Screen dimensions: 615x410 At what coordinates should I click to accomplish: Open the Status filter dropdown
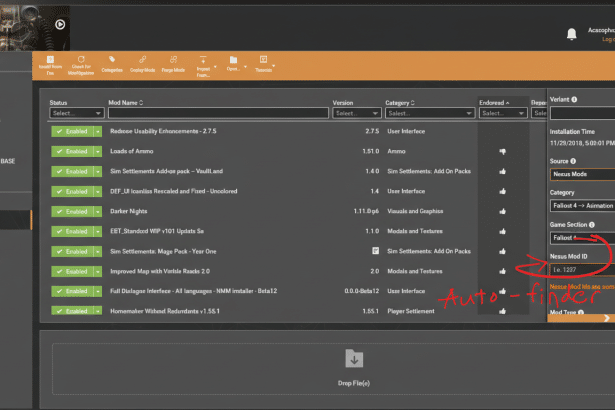click(x=76, y=113)
